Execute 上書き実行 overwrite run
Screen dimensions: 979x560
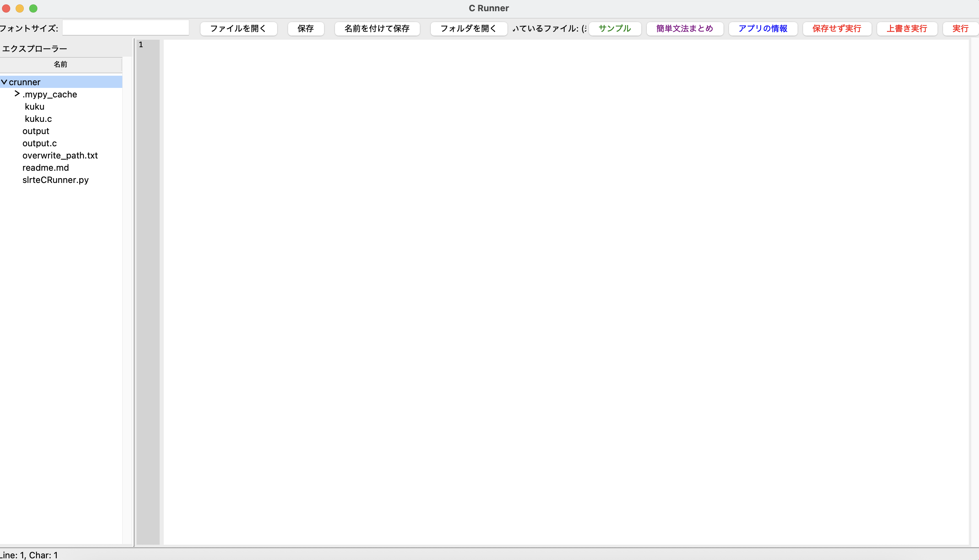907,29
